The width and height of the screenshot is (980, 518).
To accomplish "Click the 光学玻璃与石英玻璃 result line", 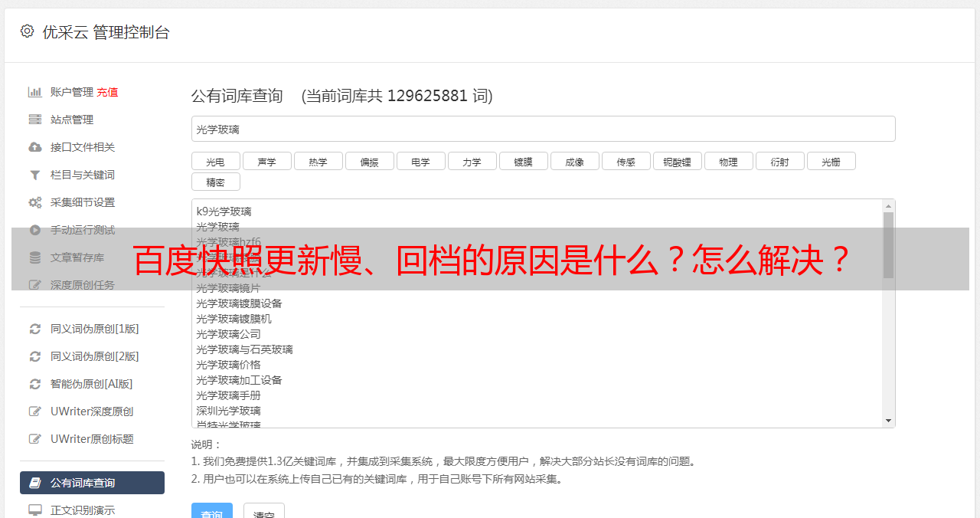I will [x=244, y=349].
